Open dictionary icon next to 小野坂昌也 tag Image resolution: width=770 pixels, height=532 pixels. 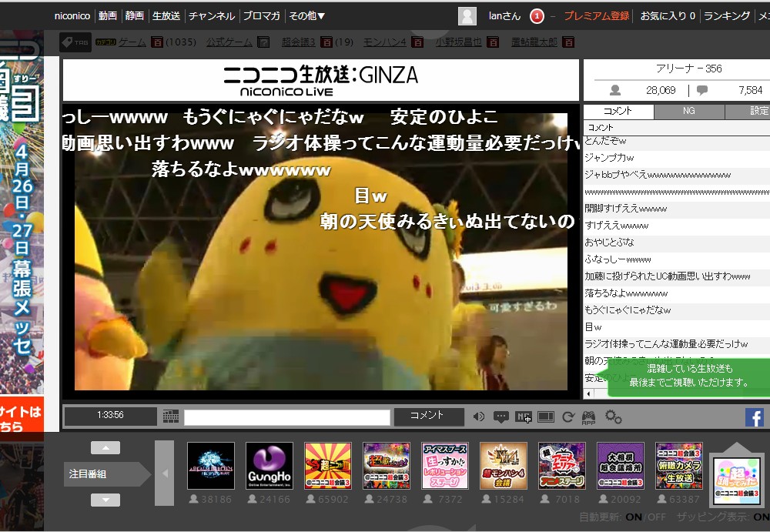pos(493,42)
